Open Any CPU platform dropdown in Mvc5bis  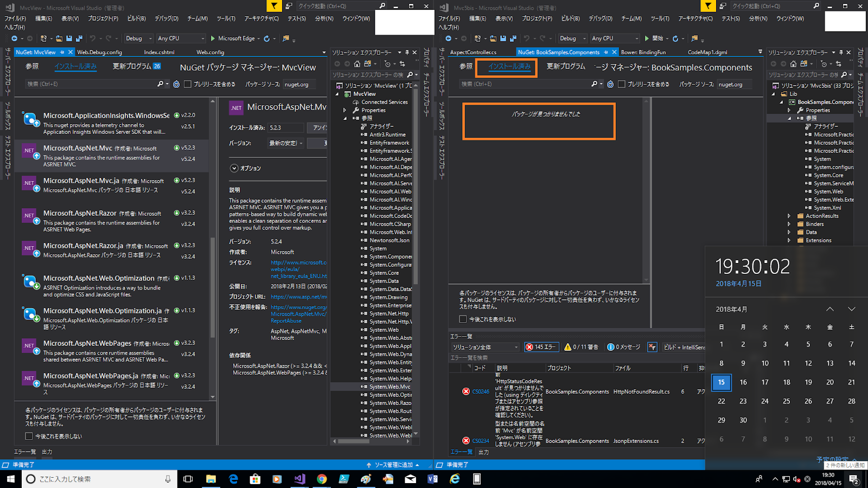[615, 38]
